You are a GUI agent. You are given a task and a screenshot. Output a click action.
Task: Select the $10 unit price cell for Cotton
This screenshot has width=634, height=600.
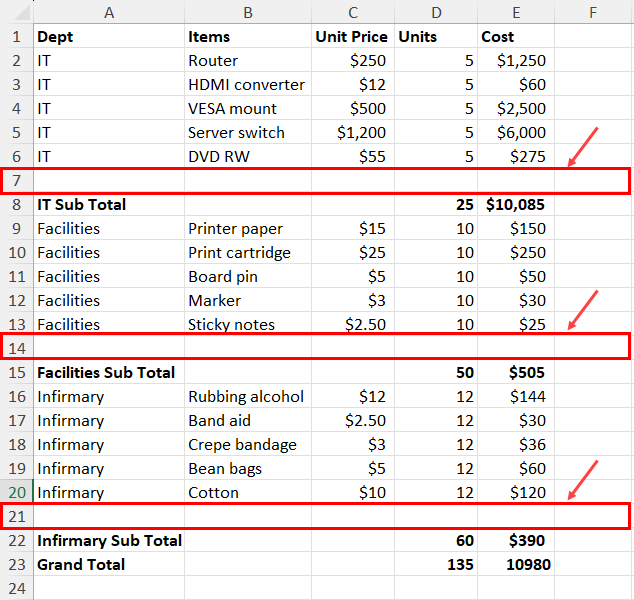click(x=353, y=492)
